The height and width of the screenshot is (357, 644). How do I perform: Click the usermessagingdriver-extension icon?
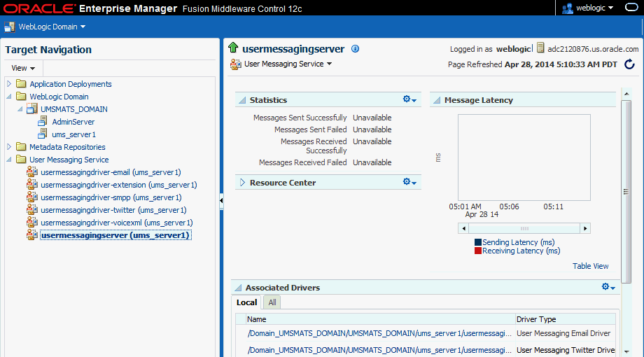click(x=32, y=185)
